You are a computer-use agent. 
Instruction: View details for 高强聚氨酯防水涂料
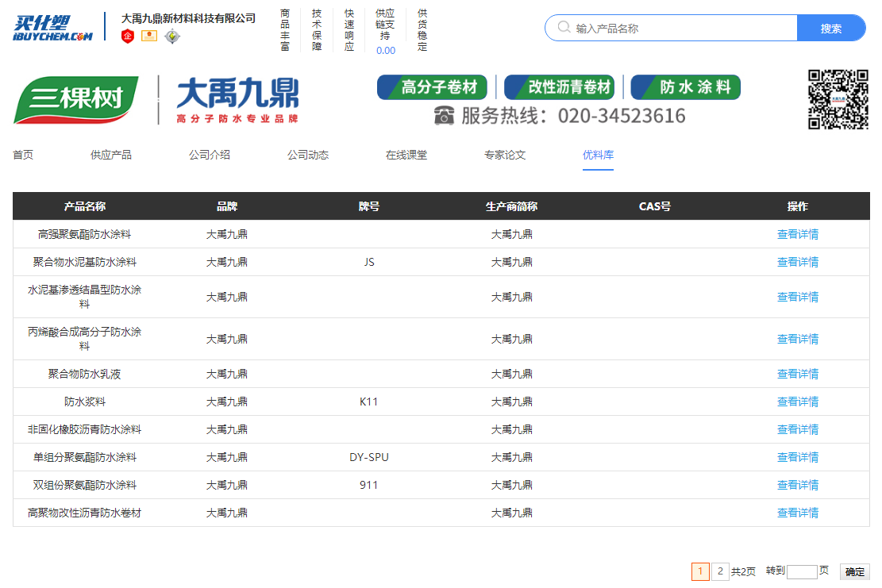(x=798, y=234)
